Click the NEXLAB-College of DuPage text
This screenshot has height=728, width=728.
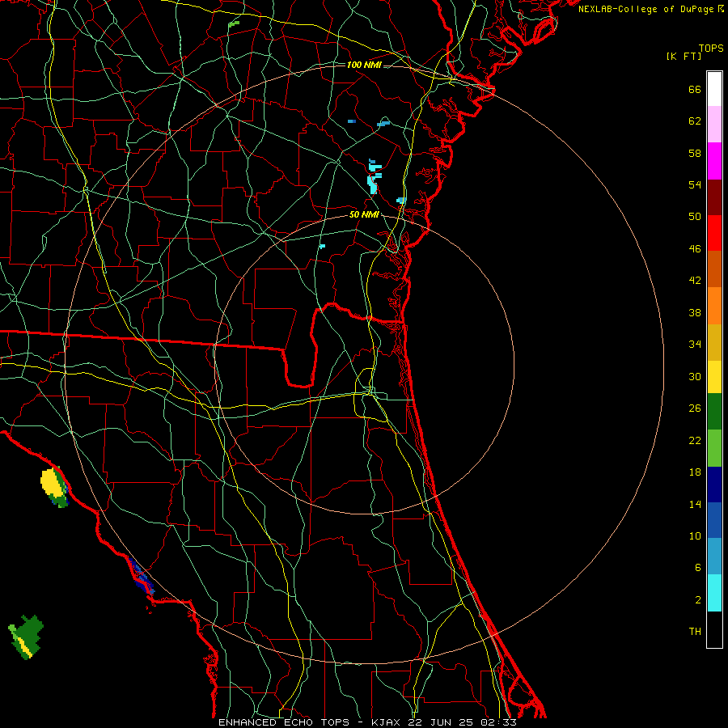(x=647, y=9)
